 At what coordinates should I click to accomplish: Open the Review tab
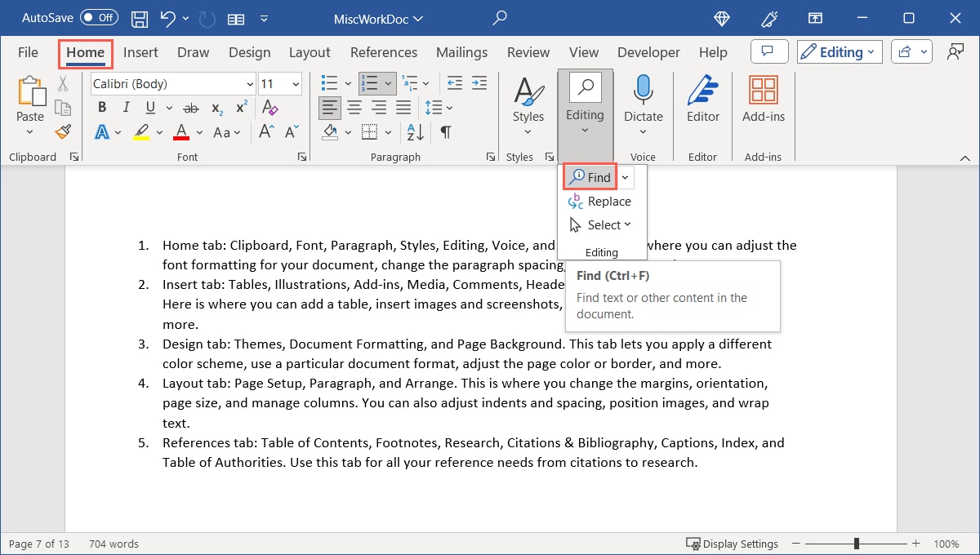pyautogui.click(x=528, y=51)
